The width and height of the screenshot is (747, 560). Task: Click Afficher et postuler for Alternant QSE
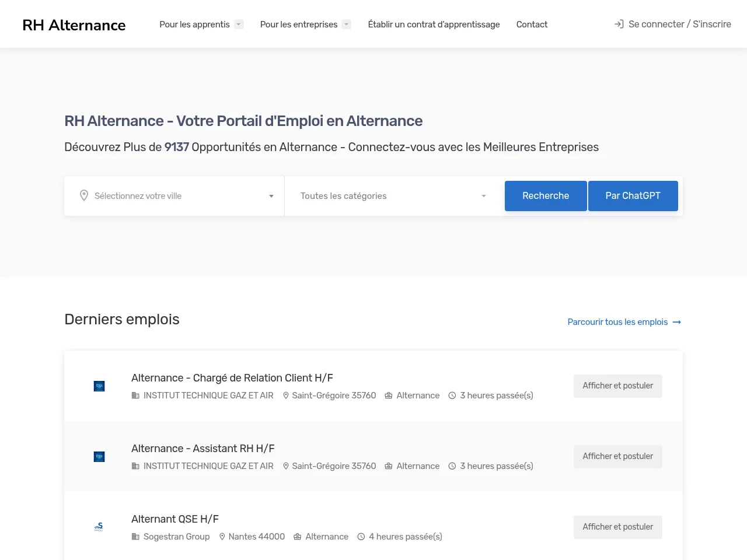618,527
